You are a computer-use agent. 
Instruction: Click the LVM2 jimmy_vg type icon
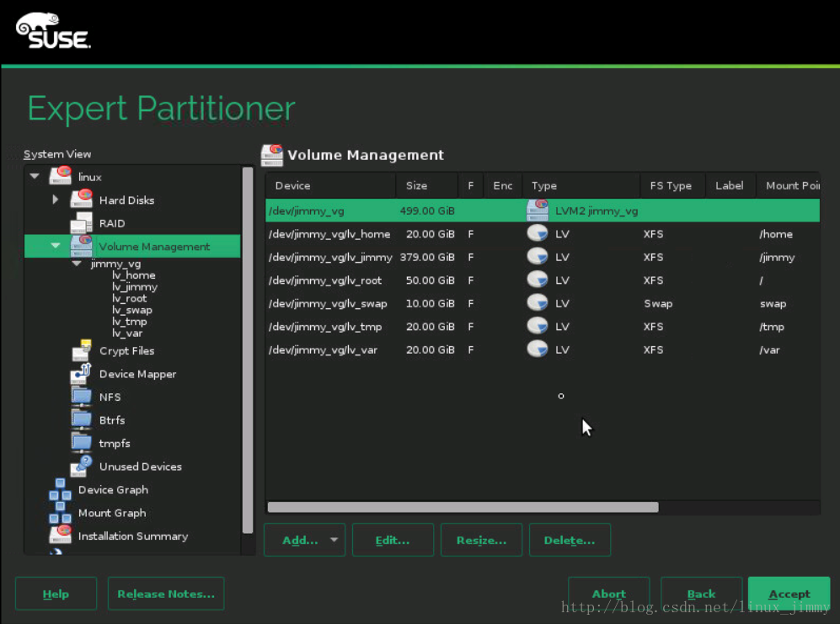pyautogui.click(x=538, y=210)
